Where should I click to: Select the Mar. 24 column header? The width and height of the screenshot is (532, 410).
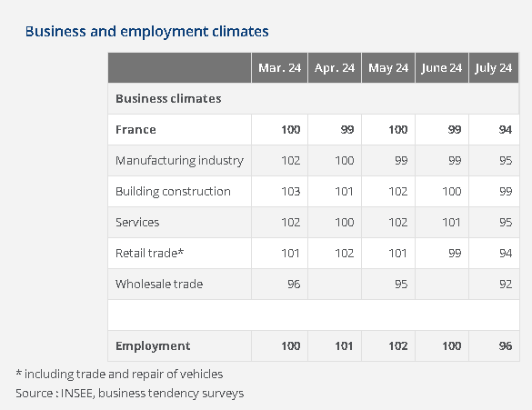pyautogui.click(x=279, y=68)
